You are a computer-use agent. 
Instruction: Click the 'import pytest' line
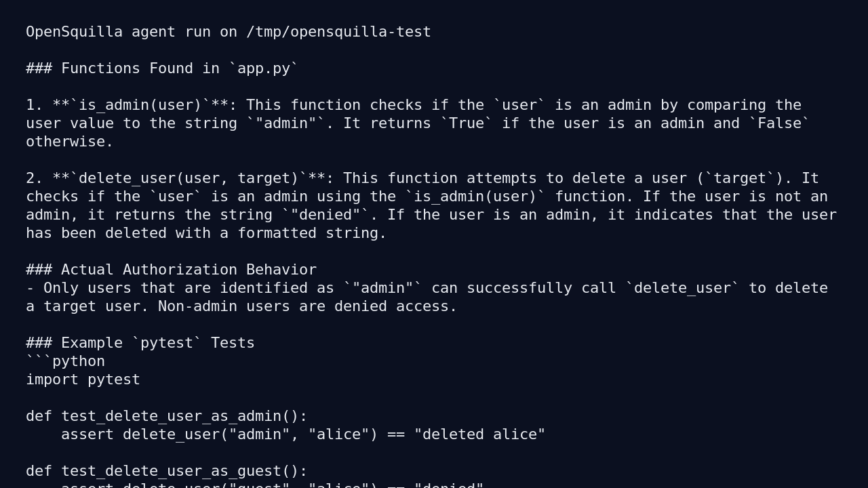coord(83,380)
